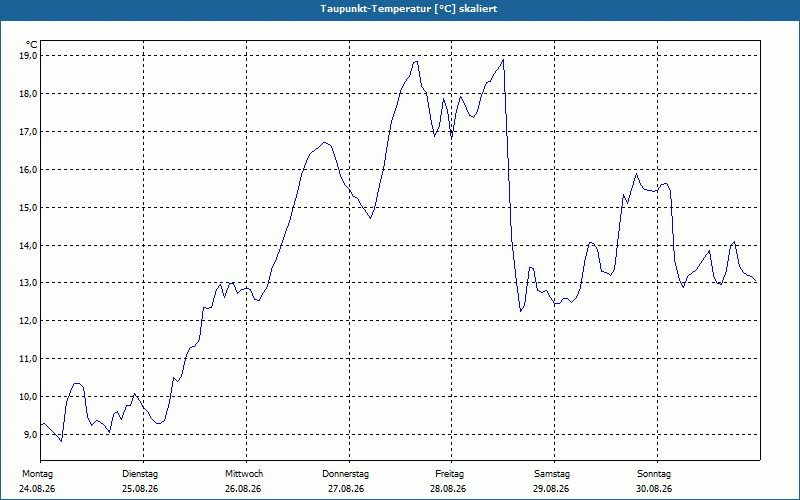The image size is (800, 500).
Task: Select the '17,0' y-axis value
Action: point(28,131)
